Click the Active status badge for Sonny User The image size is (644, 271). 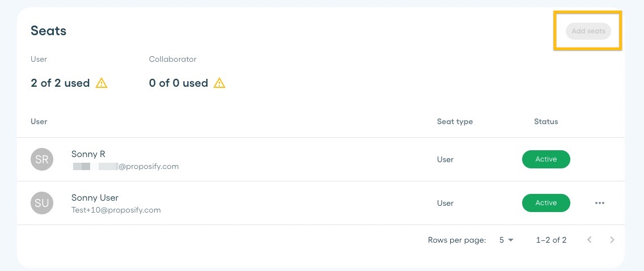[546, 203]
